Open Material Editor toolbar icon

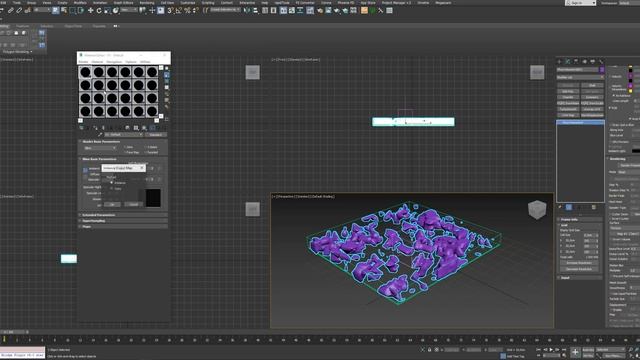[x=310, y=10]
